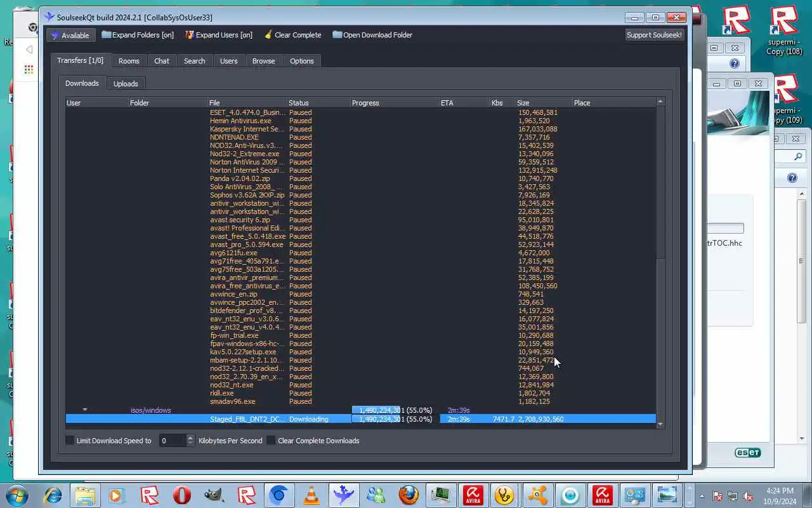Sort by the Folder column header
The width and height of the screenshot is (812, 508).
point(168,103)
